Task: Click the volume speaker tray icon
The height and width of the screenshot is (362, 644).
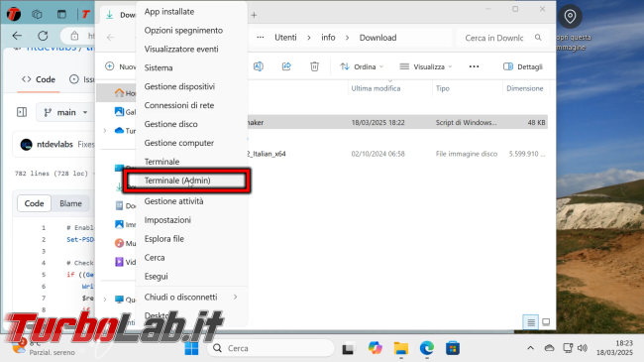Action: pos(582,348)
